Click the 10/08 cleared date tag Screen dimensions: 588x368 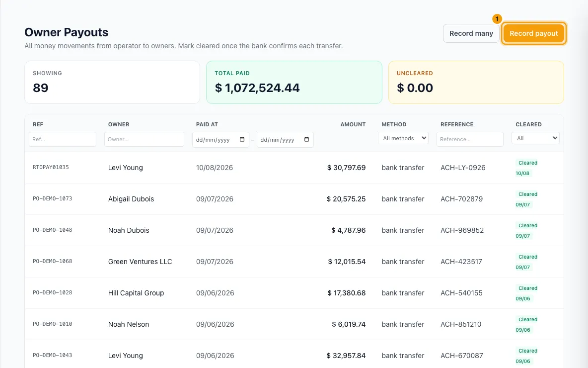522,174
